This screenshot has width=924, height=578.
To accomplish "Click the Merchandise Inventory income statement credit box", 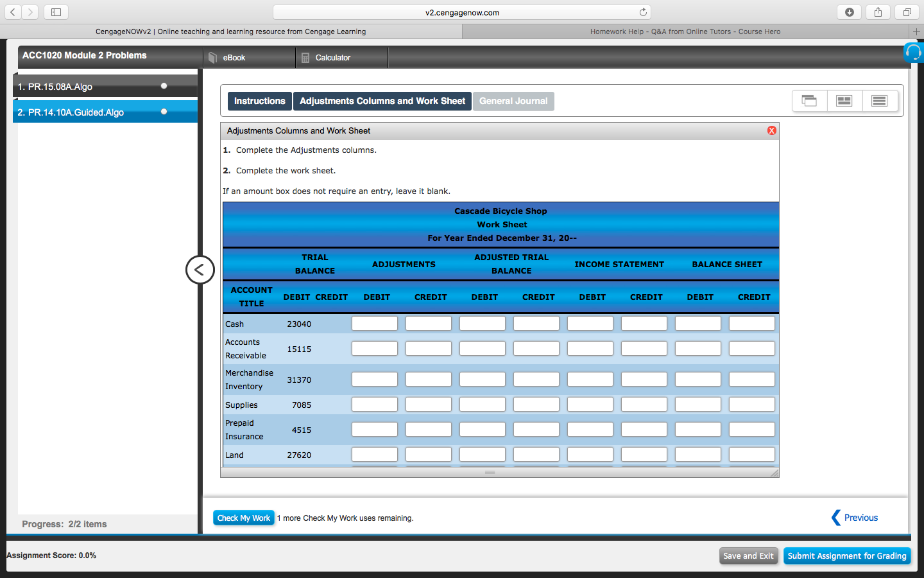I will point(644,380).
